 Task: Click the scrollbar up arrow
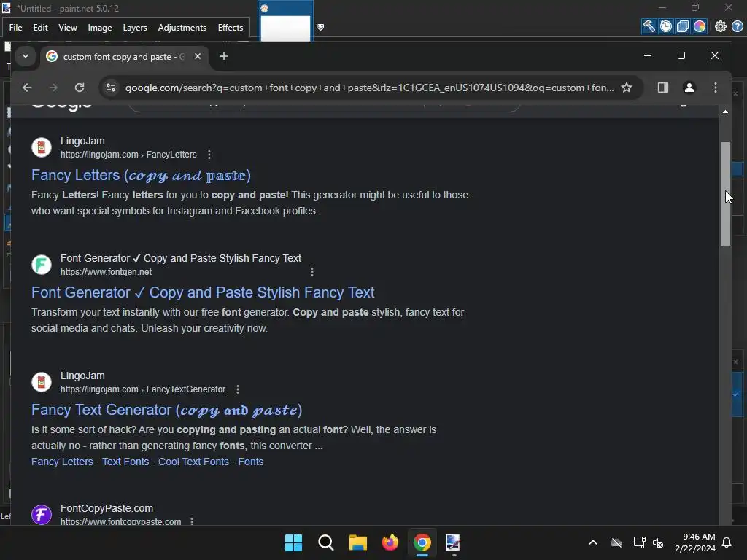click(725, 112)
